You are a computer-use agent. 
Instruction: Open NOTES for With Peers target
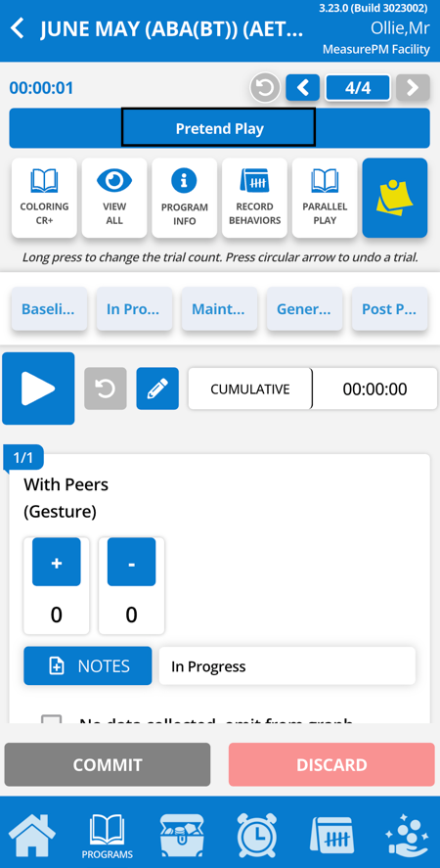(x=87, y=666)
